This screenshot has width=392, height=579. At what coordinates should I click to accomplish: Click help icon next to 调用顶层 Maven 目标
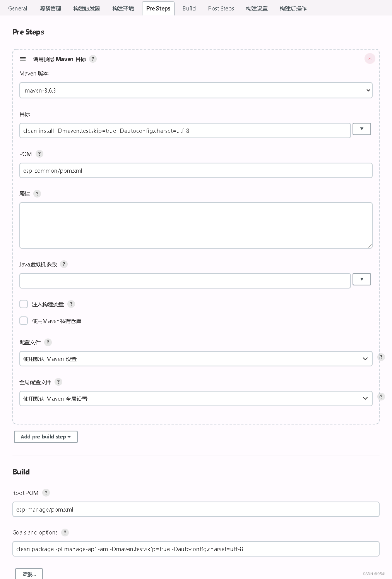pos(93,59)
